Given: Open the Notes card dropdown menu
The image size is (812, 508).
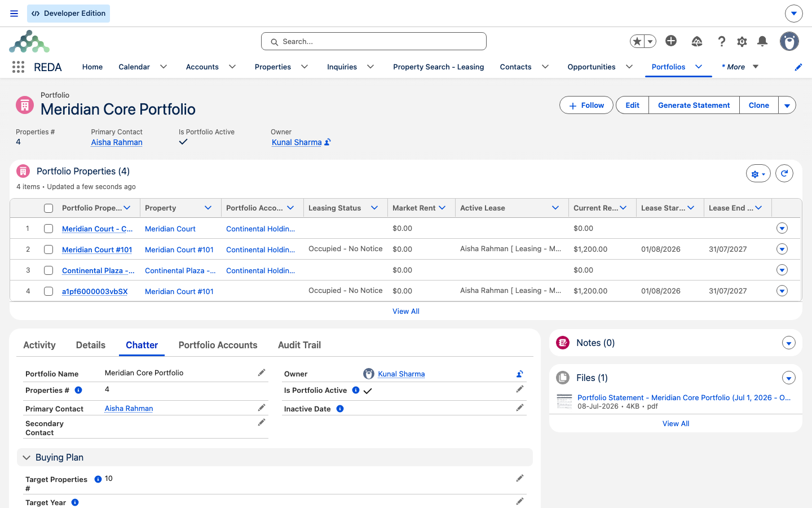Looking at the screenshot, I should [789, 343].
